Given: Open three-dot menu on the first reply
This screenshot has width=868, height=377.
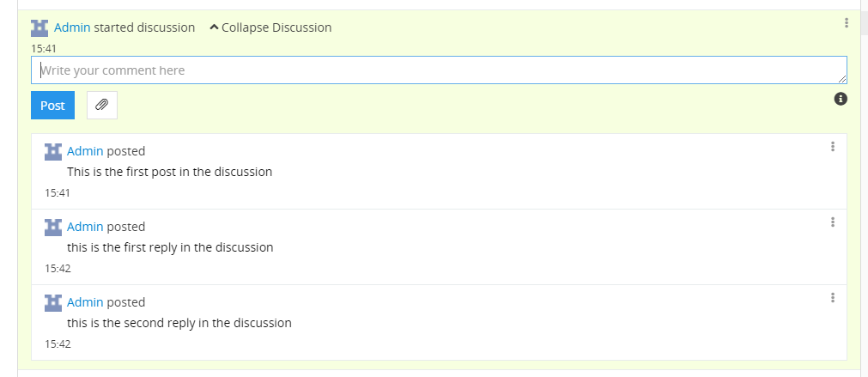Looking at the screenshot, I should pos(833,222).
